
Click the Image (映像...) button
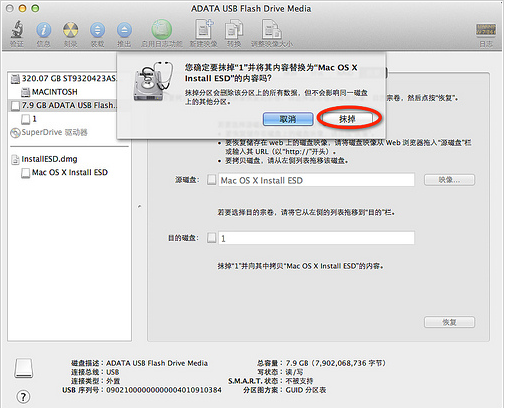pos(449,180)
